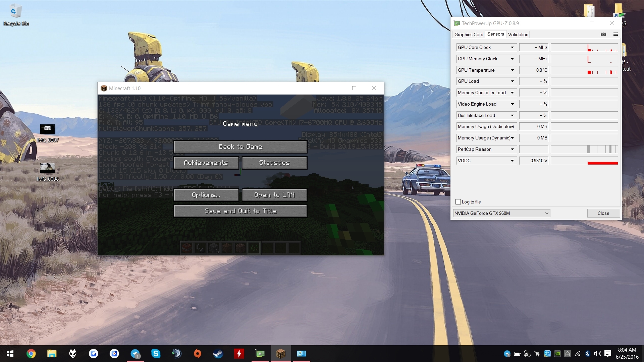The image size is (644, 362).
Task: Open Telegram from the taskbar
Action: (x=135, y=354)
